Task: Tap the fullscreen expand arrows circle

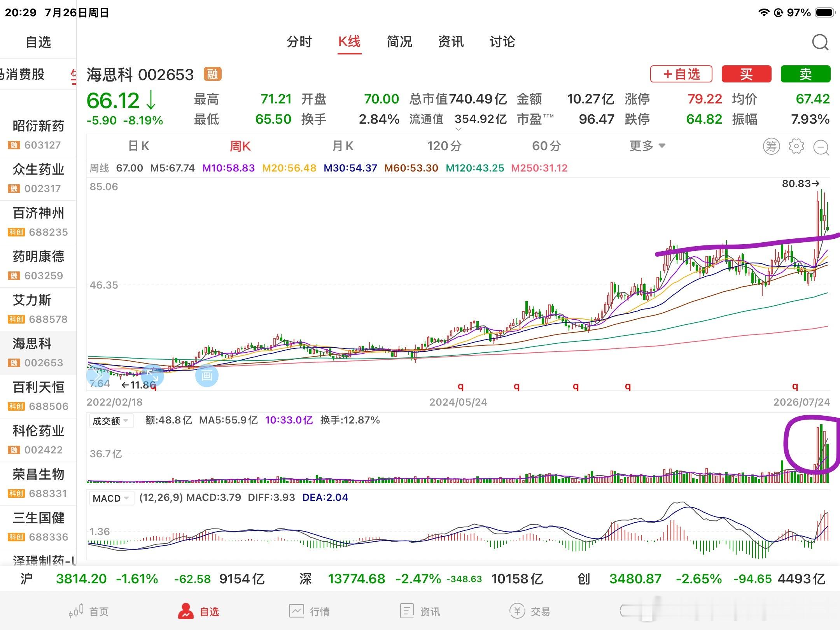Action: click(152, 376)
